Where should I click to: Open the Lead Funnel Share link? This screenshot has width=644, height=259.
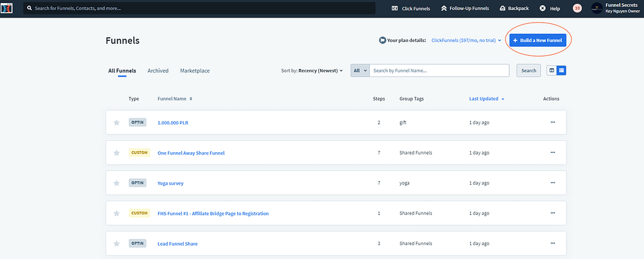[x=177, y=244]
